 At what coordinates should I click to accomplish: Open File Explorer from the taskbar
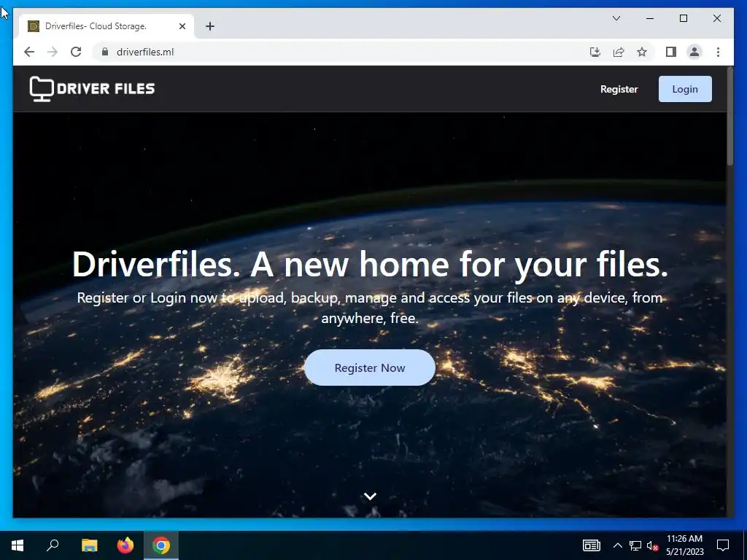tap(89, 545)
